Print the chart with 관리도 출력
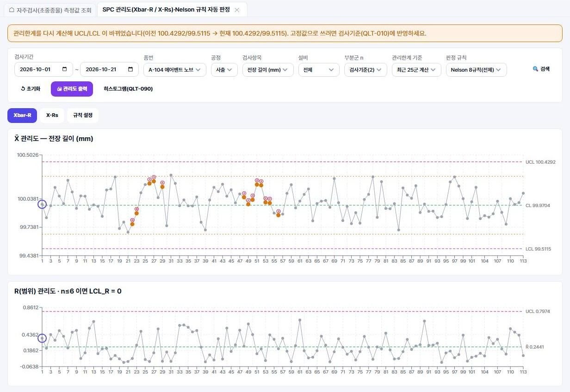 [x=72, y=89]
